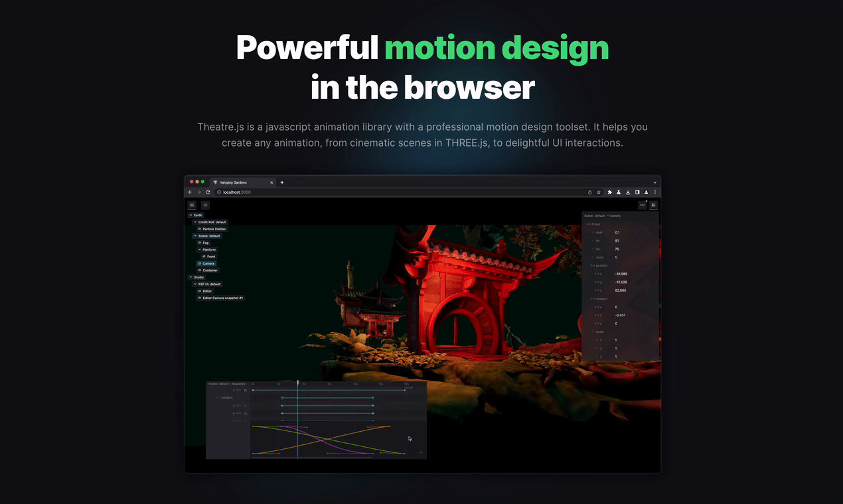Click the macOS green fullscreen button
This screenshot has height=504, width=843.
[x=202, y=182]
